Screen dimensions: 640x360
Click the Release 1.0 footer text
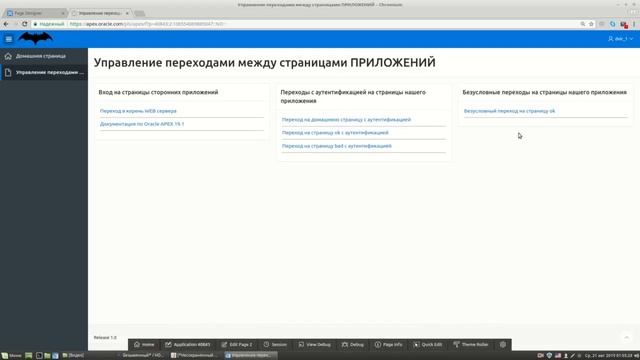point(105,338)
